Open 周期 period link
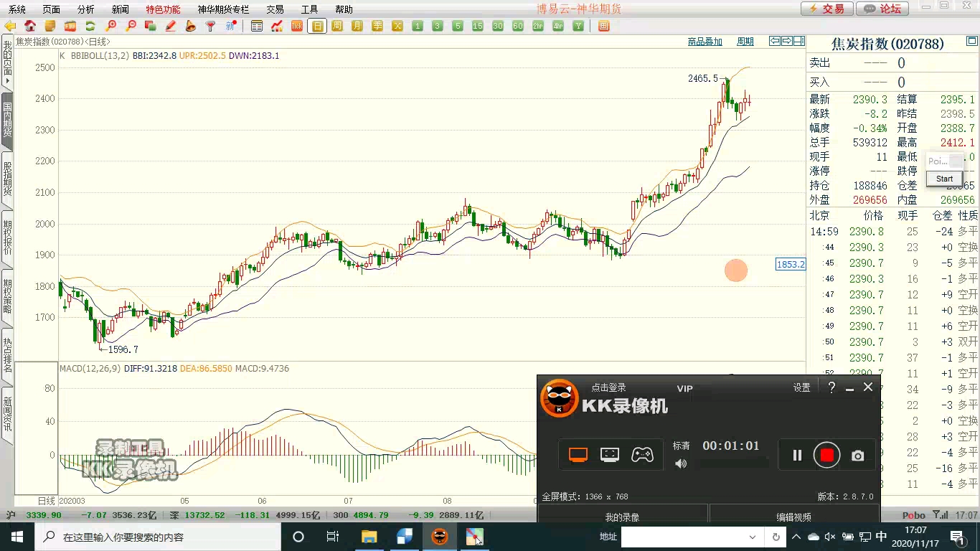Screen dimensions: 980x551 pos(745,42)
